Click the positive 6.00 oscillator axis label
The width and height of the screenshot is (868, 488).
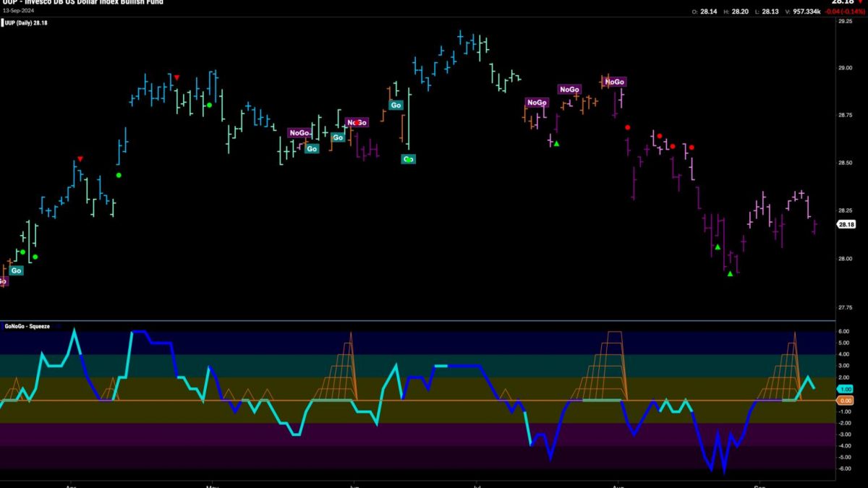845,332
